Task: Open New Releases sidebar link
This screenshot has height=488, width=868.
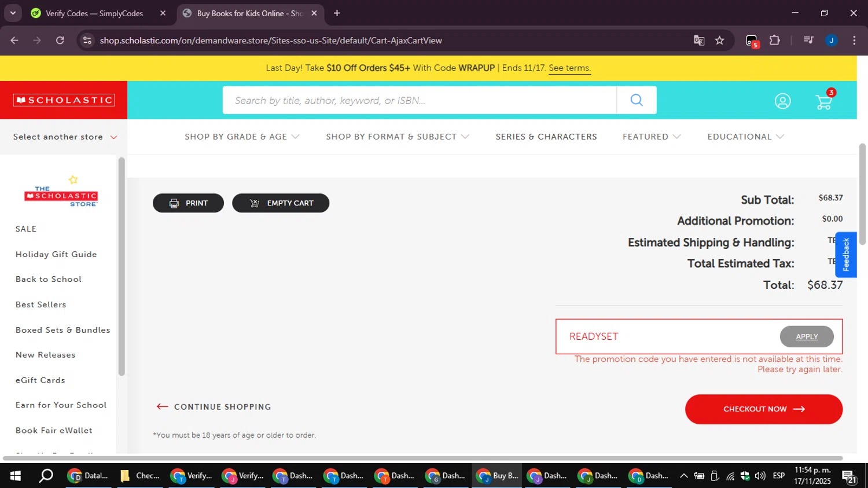Action: [45, 355]
